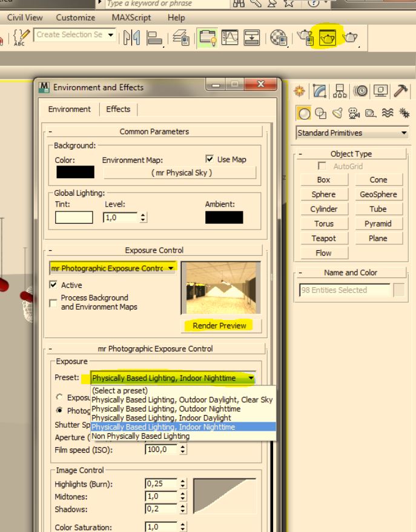Click the Film speed ISO field
This screenshot has width=416, height=532.
pyautogui.click(x=162, y=449)
